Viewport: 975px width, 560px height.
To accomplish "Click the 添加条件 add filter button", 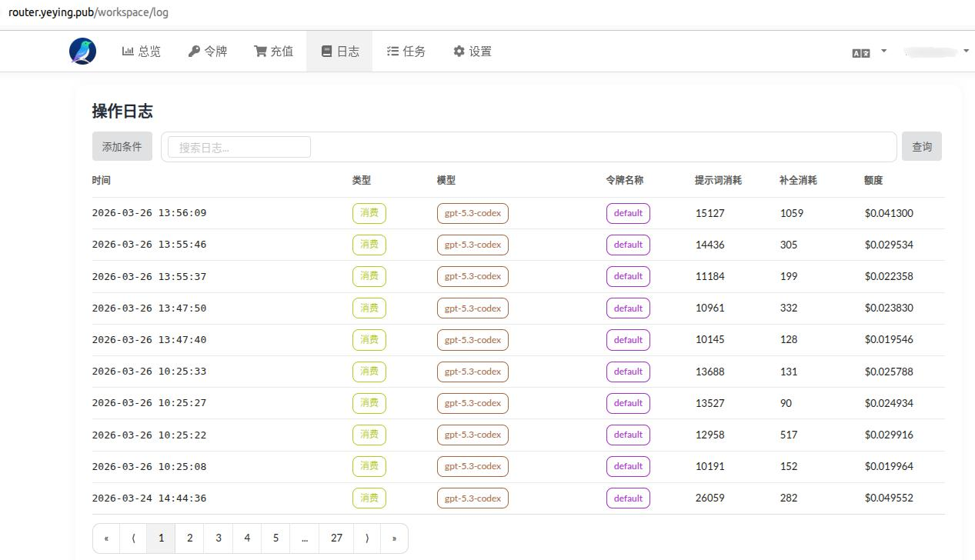I will point(122,147).
